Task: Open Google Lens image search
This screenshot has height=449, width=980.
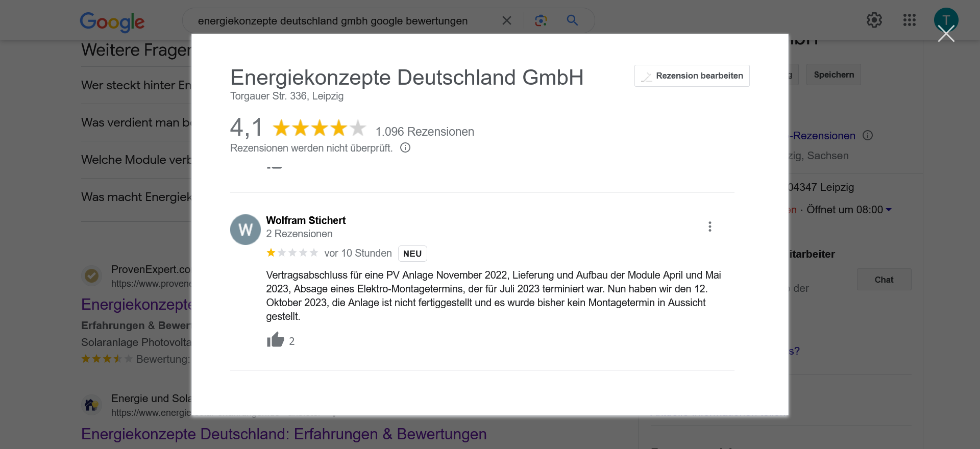Action: point(541,20)
